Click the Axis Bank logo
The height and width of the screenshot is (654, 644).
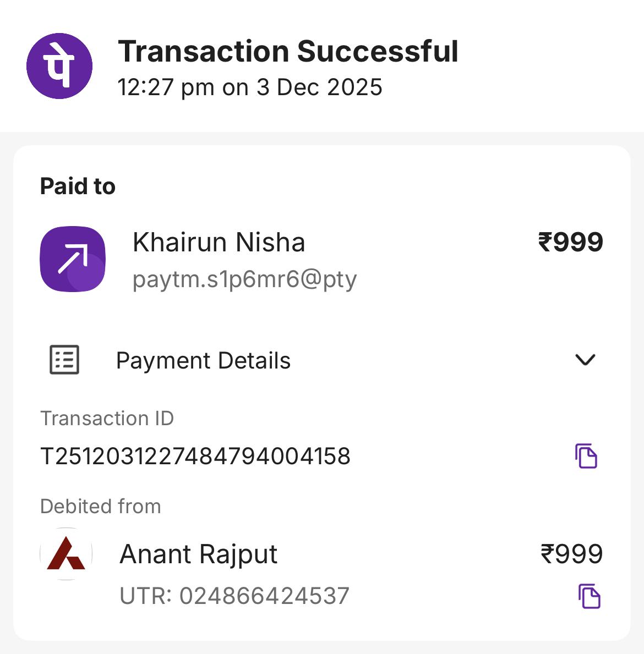pyautogui.click(x=66, y=554)
